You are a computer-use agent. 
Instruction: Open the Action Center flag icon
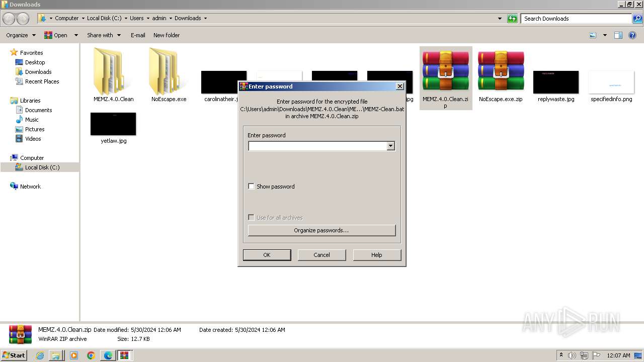pos(596,355)
